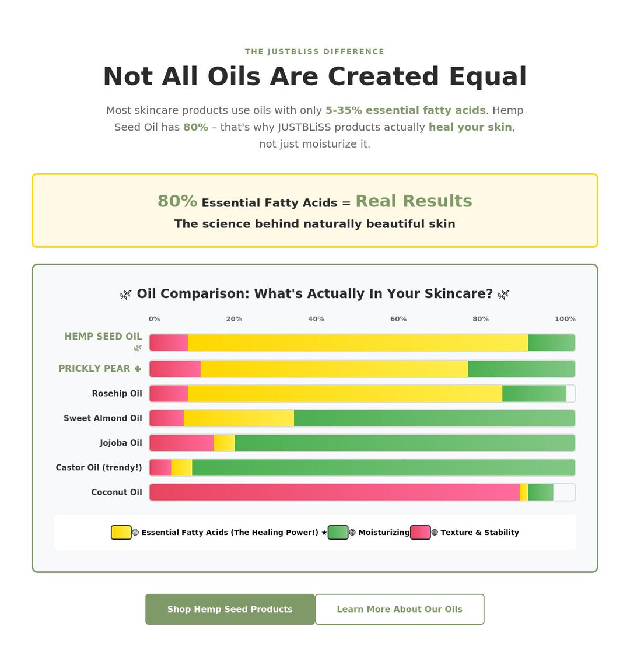Click the star icon after Healing Power legend
This screenshot has height=672, width=630.
coord(324,532)
